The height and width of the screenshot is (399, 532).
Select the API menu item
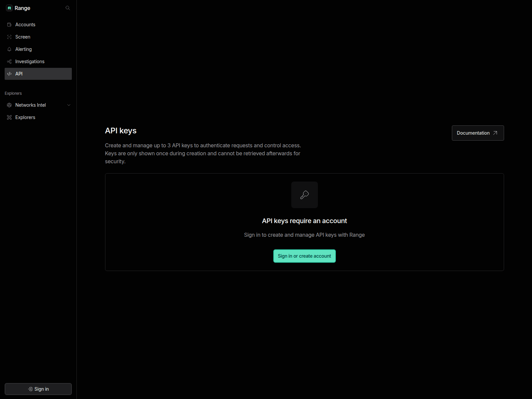(38, 74)
